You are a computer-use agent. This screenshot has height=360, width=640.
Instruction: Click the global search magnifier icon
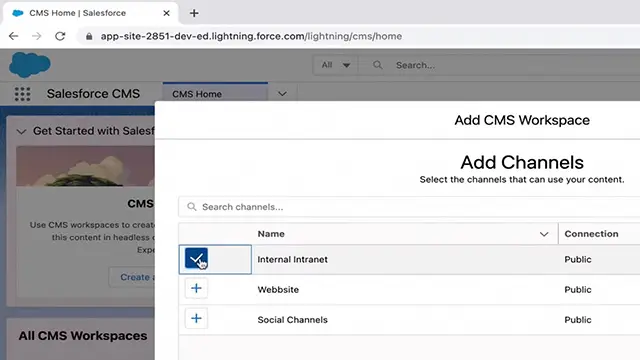click(378, 65)
